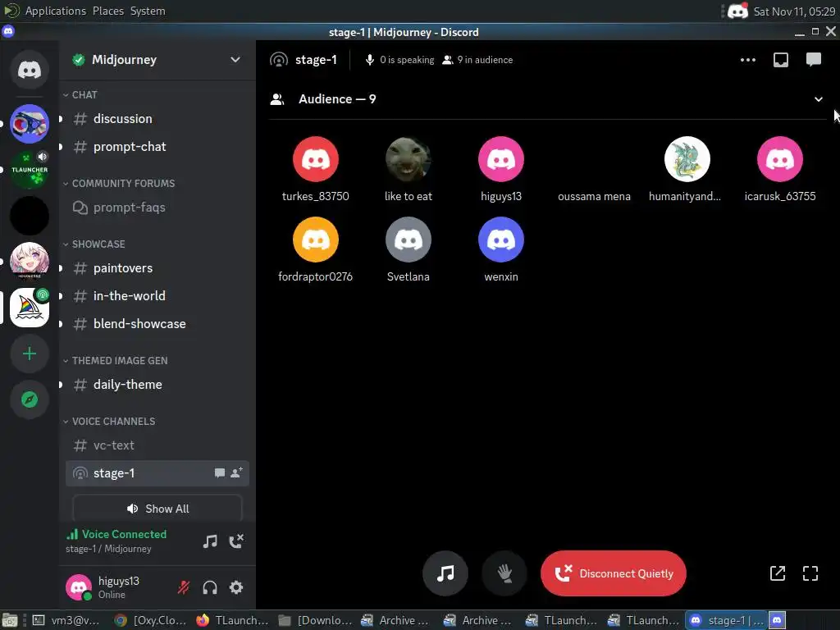Viewport: 840px width, 630px height.
Task: Disconnect from voice via phone icon in panel
Action: pyautogui.click(x=236, y=541)
